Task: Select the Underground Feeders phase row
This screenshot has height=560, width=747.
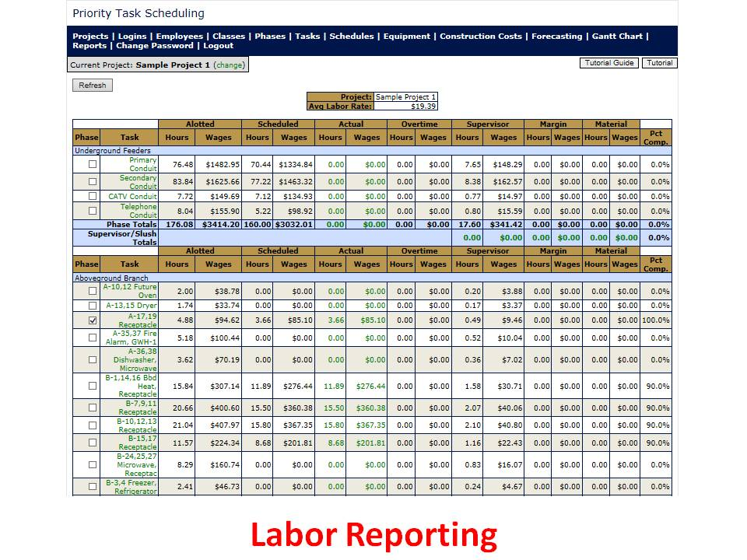Action: click(x=372, y=151)
